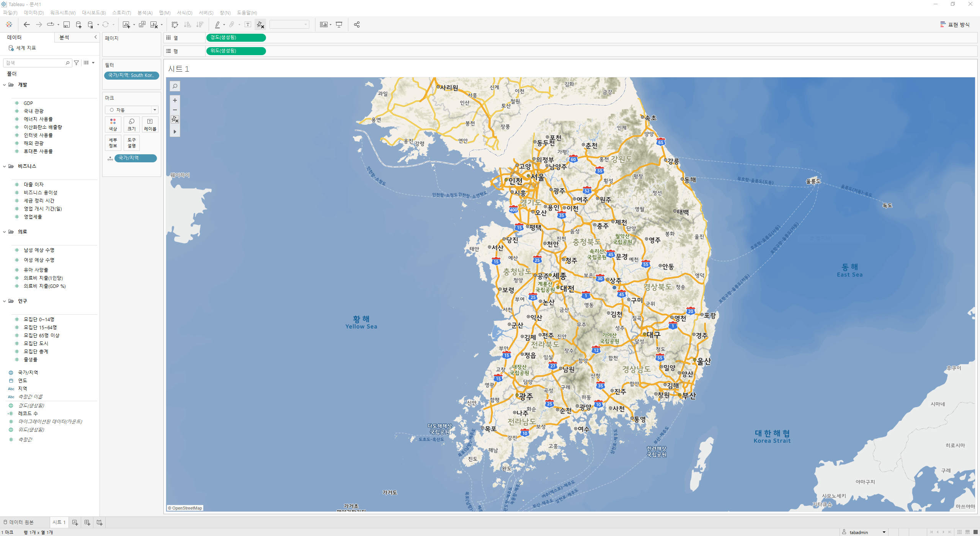Click the map search magnifier icon

click(x=175, y=86)
